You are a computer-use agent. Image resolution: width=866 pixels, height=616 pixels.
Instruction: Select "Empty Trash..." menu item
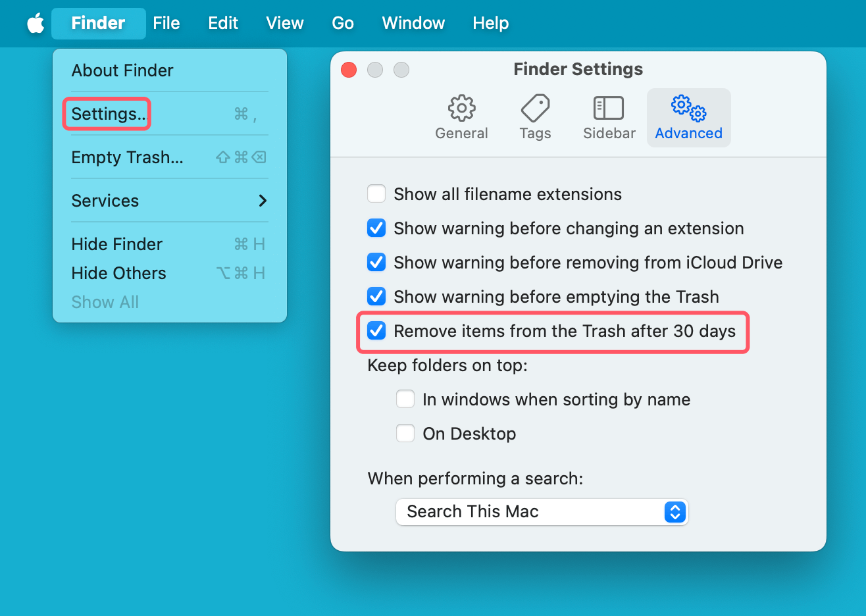[126, 157]
